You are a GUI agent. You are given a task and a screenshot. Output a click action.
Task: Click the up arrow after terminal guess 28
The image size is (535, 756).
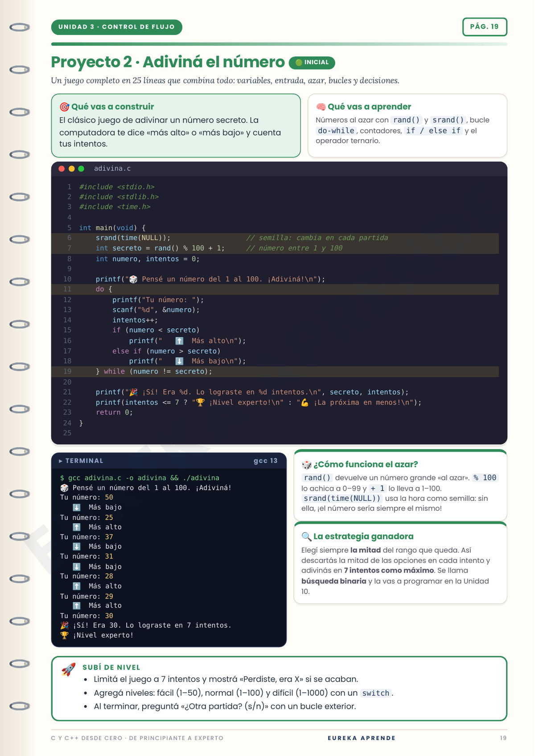77,586
